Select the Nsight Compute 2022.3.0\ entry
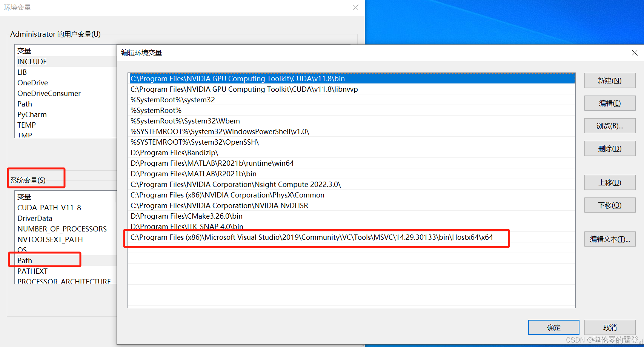This screenshot has width=644, height=347. [x=352, y=184]
